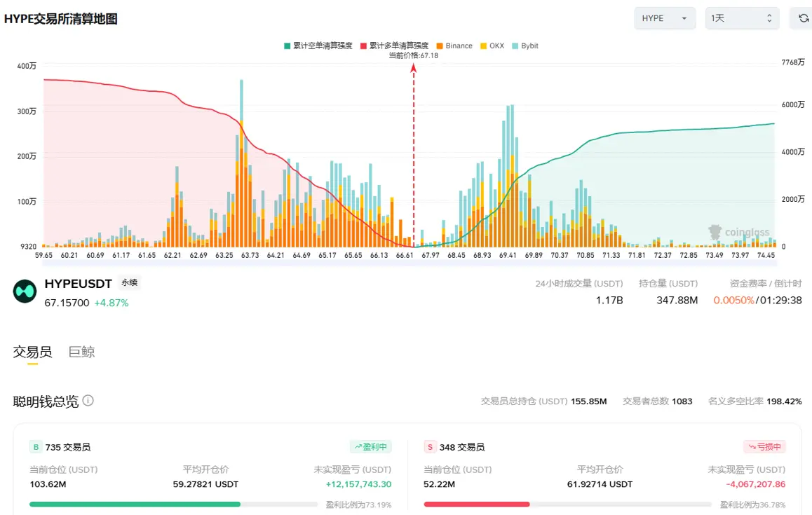Screen dimensions: 812x515
Task: Click the red short profit ratio bar
Action: click(x=476, y=504)
